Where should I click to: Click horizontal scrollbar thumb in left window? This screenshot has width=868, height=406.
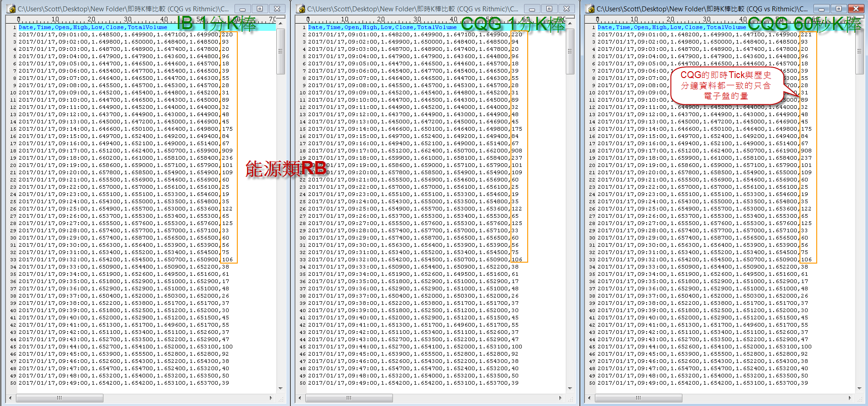point(59,398)
